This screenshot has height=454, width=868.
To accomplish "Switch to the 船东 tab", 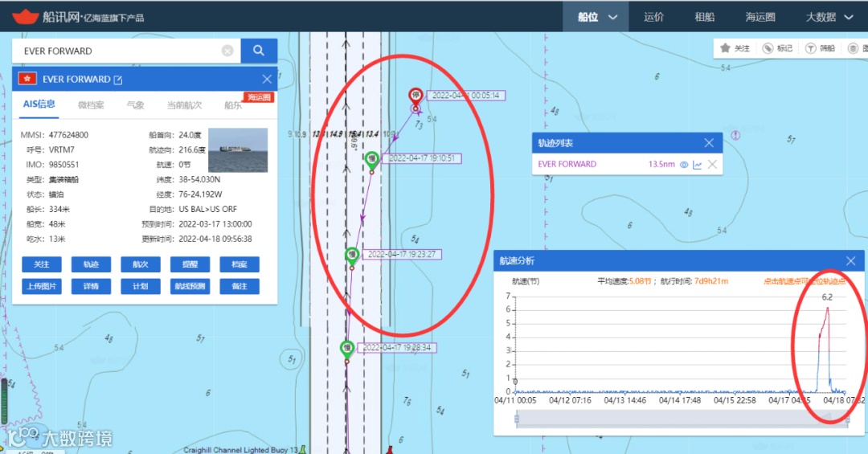I will [233, 105].
